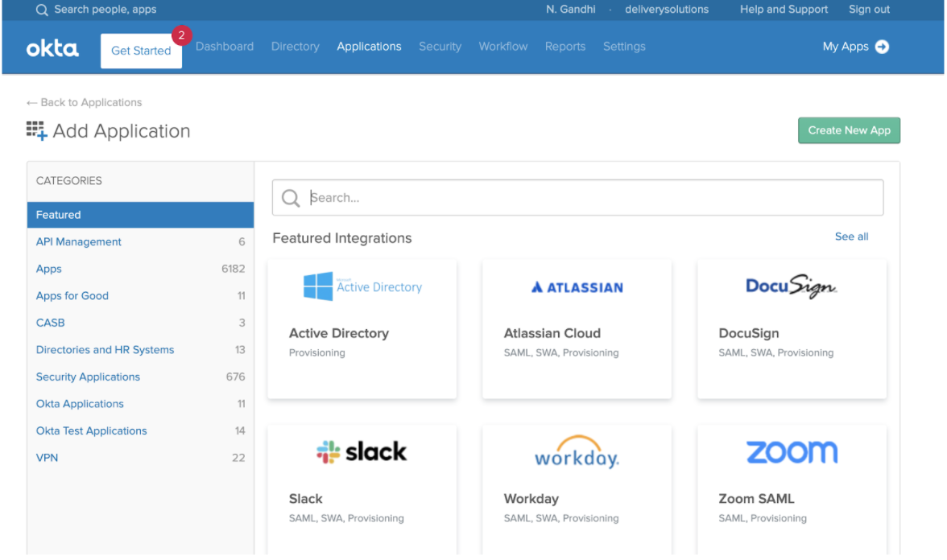Click the Workday logo
Viewport: 947px width, 560px height.
pyautogui.click(x=577, y=452)
